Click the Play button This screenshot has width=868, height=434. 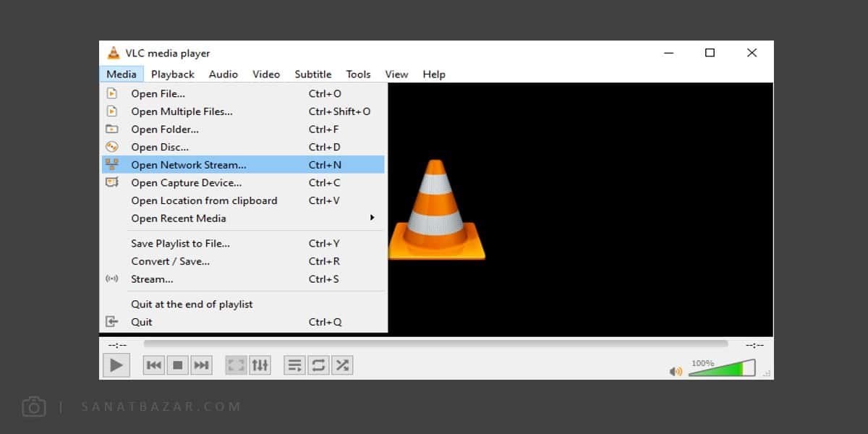pos(116,365)
